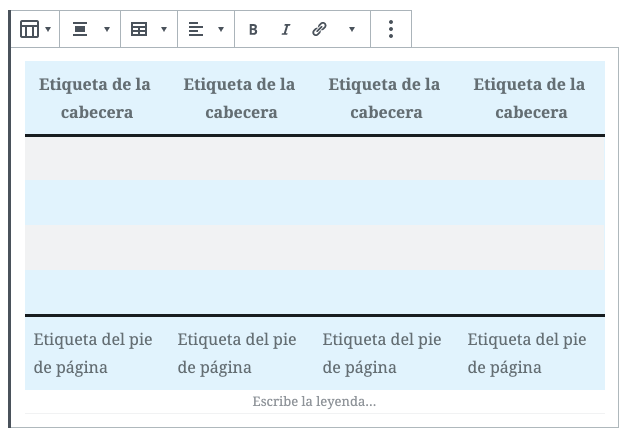The height and width of the screenshot is (438, 625).
Task: Click the last header cell label
Action: (530, 98)
